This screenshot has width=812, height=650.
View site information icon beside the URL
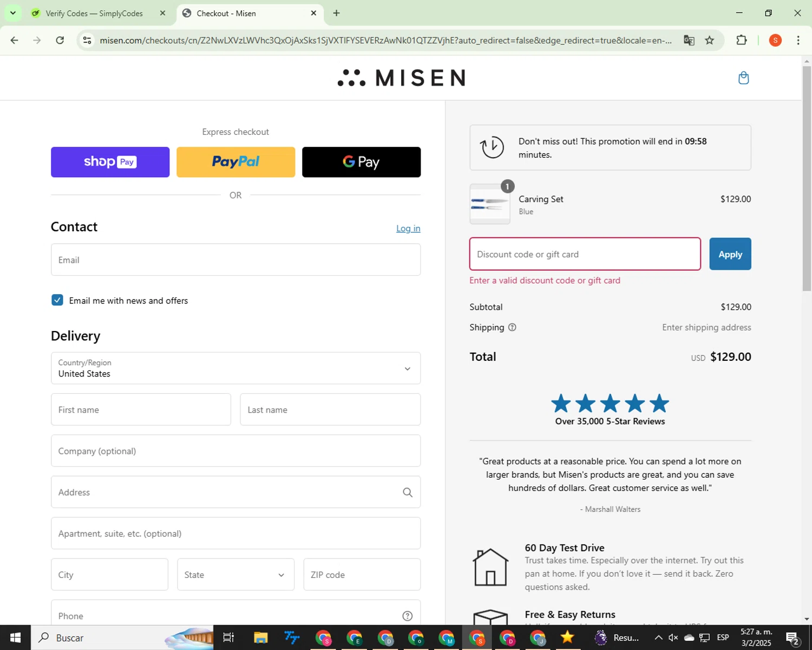point(87,40)
